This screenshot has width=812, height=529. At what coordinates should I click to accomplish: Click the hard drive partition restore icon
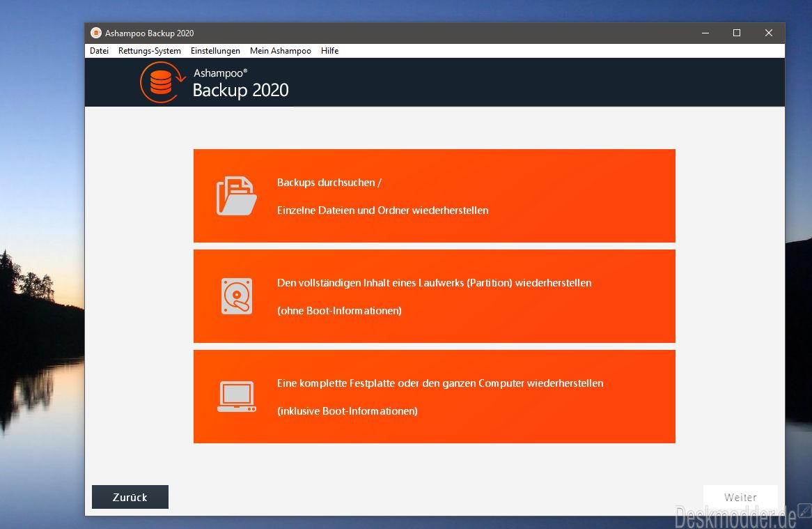[237, 296]
